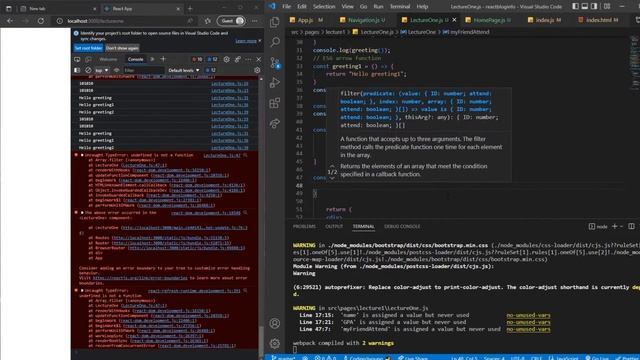Open the Extensions view in VS Code

pos(275,103)
